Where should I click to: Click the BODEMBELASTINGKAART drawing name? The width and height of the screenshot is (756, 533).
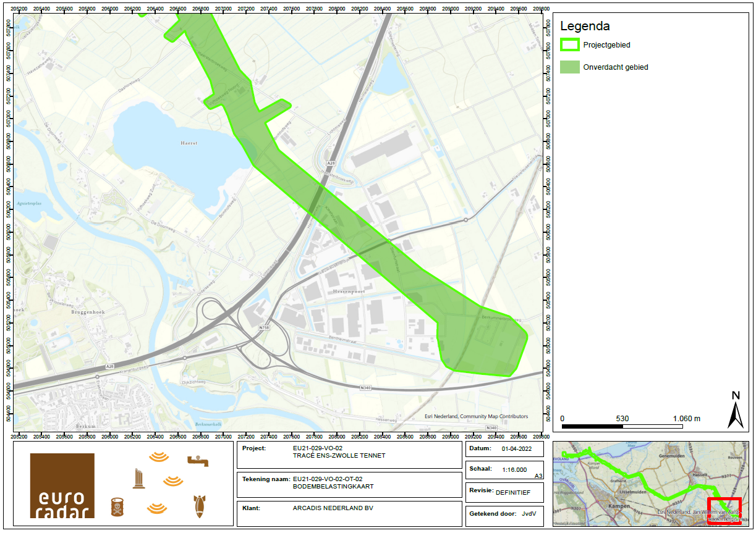333,486
